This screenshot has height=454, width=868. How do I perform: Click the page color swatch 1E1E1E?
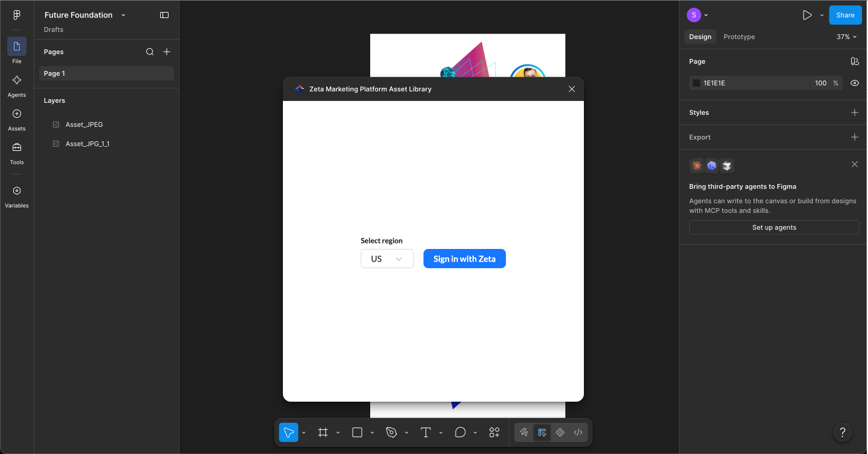click(x=696, y=83)
